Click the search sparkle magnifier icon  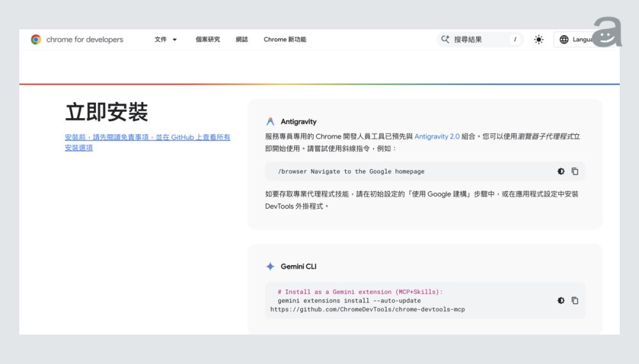445,39
